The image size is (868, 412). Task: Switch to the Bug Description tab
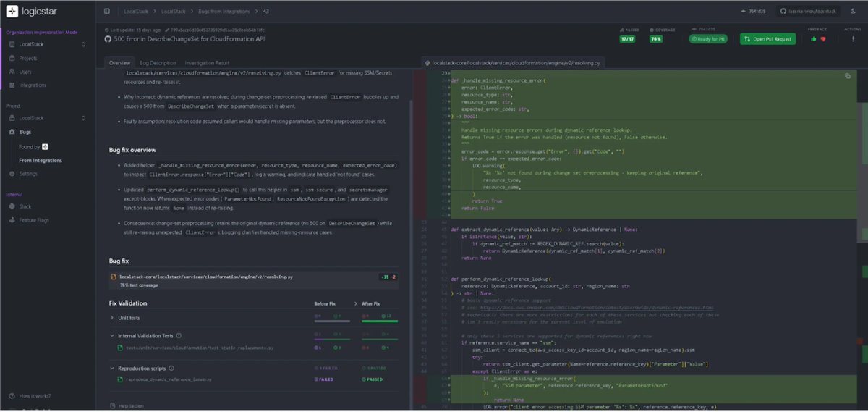coord(157,63)
